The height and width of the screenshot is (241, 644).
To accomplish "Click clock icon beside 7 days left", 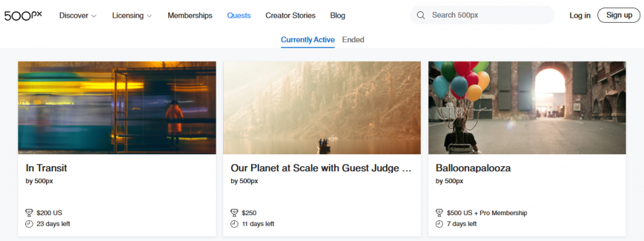I will tap(439, 224).
